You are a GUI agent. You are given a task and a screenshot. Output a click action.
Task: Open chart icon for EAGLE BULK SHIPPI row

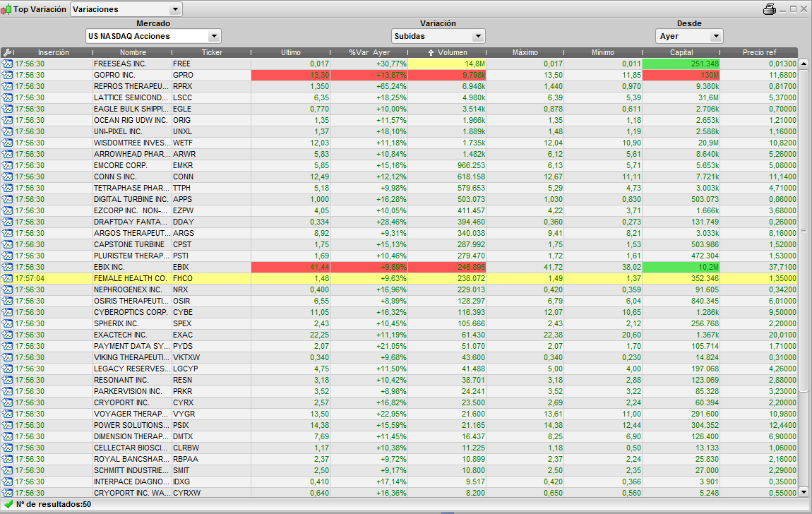coord(7,109)
